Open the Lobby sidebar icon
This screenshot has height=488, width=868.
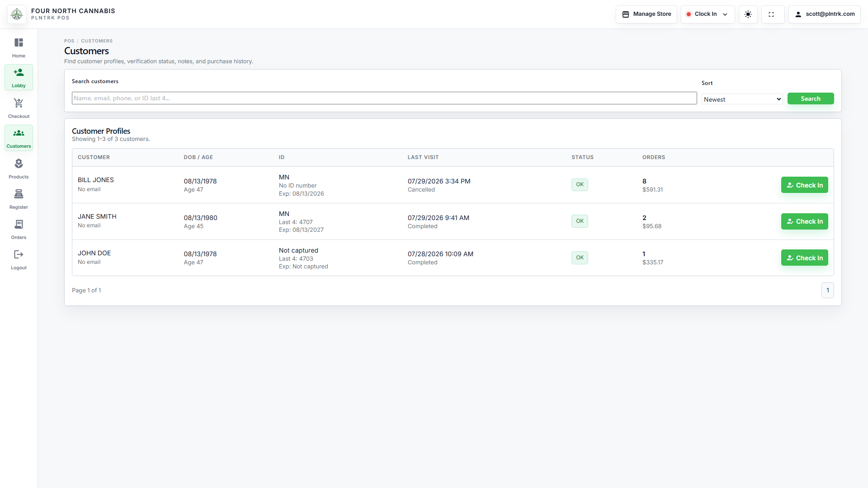[x=19, y=77]
